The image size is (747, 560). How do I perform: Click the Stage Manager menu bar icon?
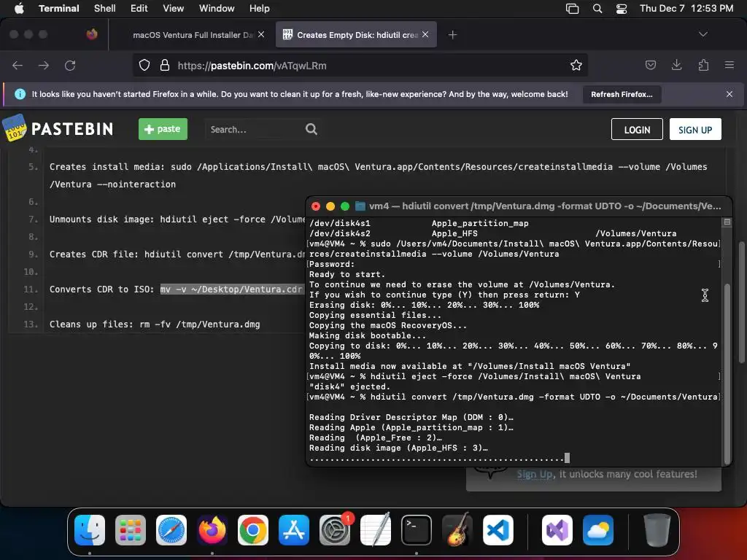(572, 9)
